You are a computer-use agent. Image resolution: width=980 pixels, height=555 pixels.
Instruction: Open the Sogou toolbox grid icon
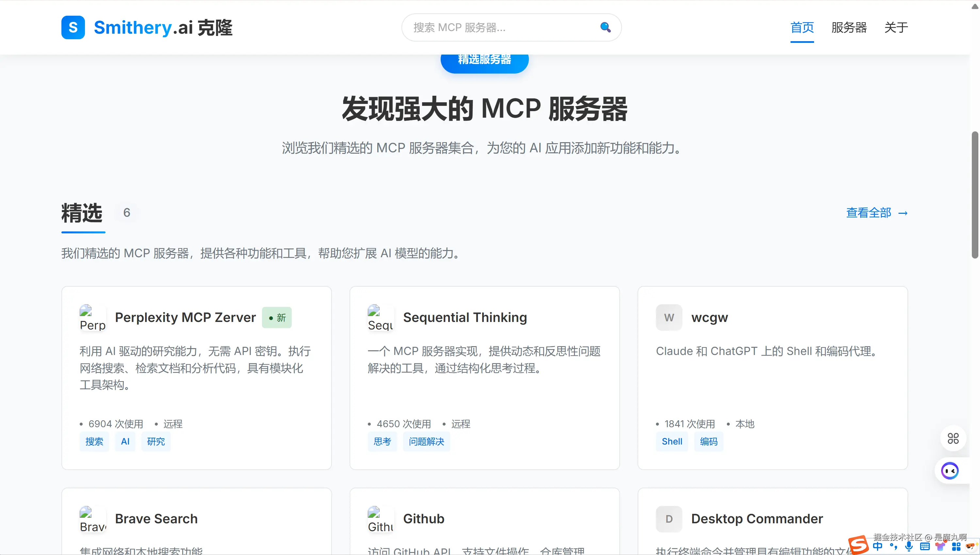pyautogui.click(x=956, y=547)
